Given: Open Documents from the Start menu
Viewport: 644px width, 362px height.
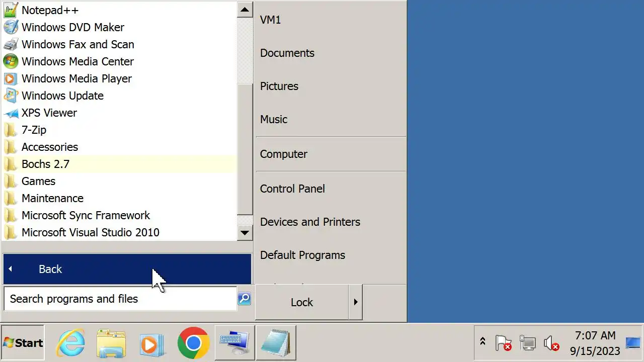Looking at the screenshot, I should tap(331, 53).
